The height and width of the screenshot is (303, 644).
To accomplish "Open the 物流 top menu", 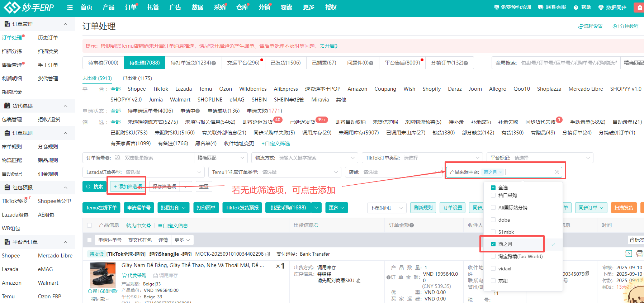I will tap(287, 8).
